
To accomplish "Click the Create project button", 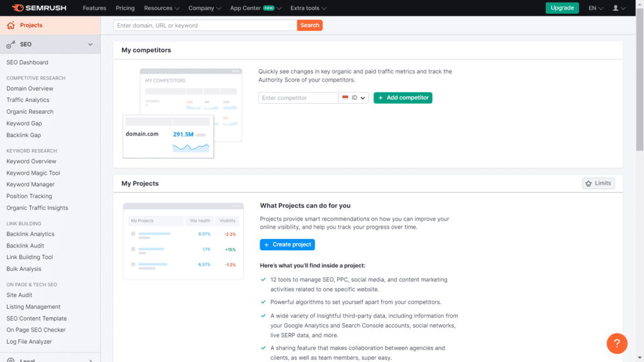I will (x=287, y=244).
